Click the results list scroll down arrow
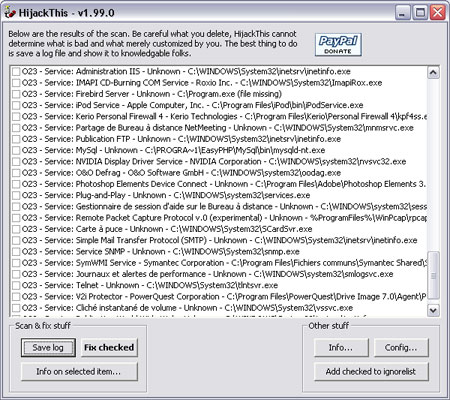This screenshot has width=450, height=400. pos(433,310)
